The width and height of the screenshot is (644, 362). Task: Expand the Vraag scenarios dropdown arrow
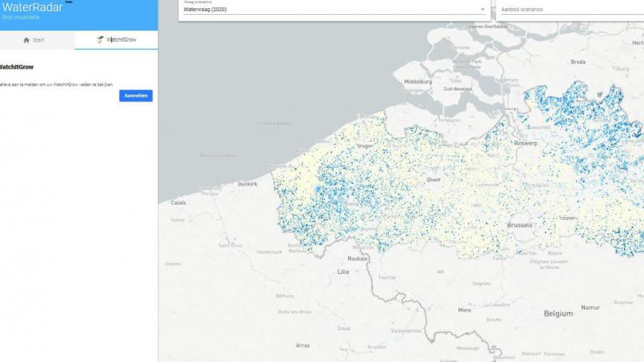[482, 10]
